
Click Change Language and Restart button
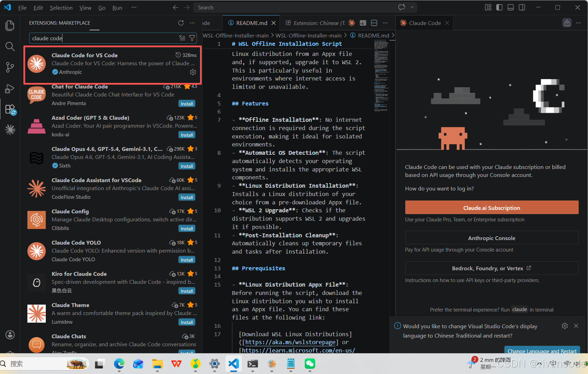542,350
